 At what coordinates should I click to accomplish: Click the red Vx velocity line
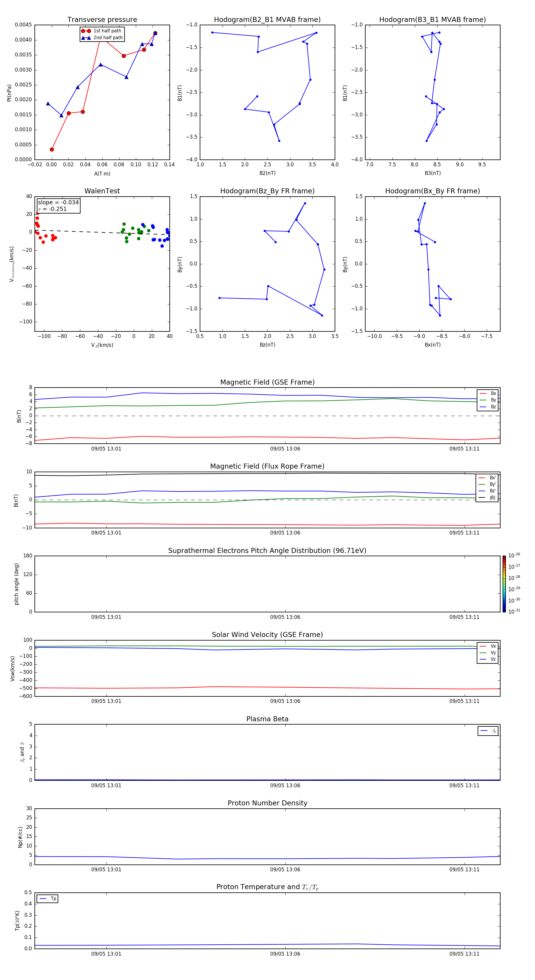[267, 687]
